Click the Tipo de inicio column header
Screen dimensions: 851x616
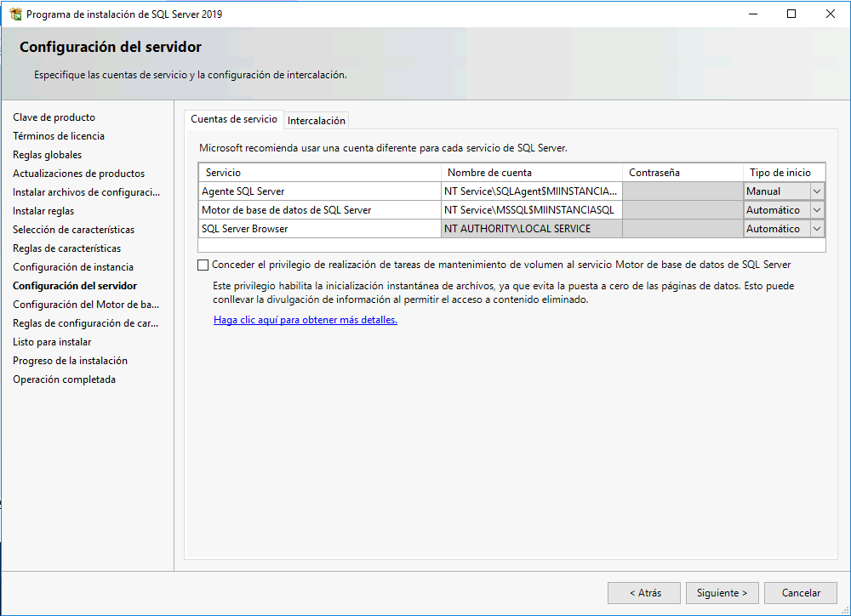(x=785, y=173)
